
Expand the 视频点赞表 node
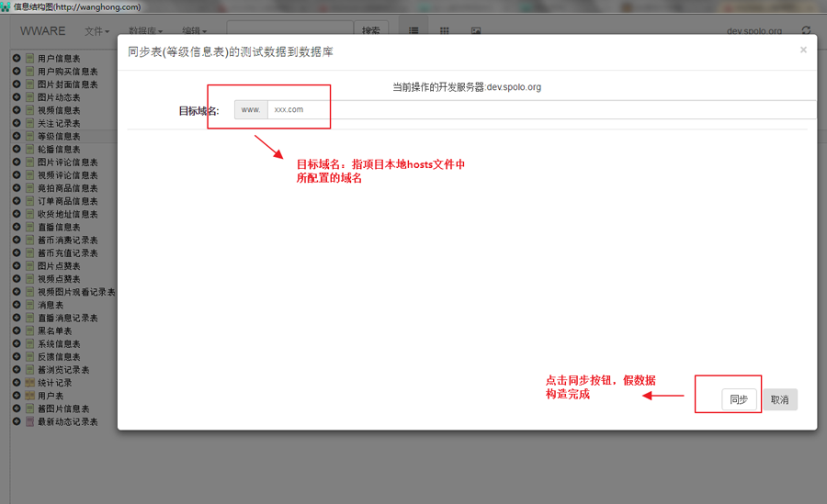[17, 278]
